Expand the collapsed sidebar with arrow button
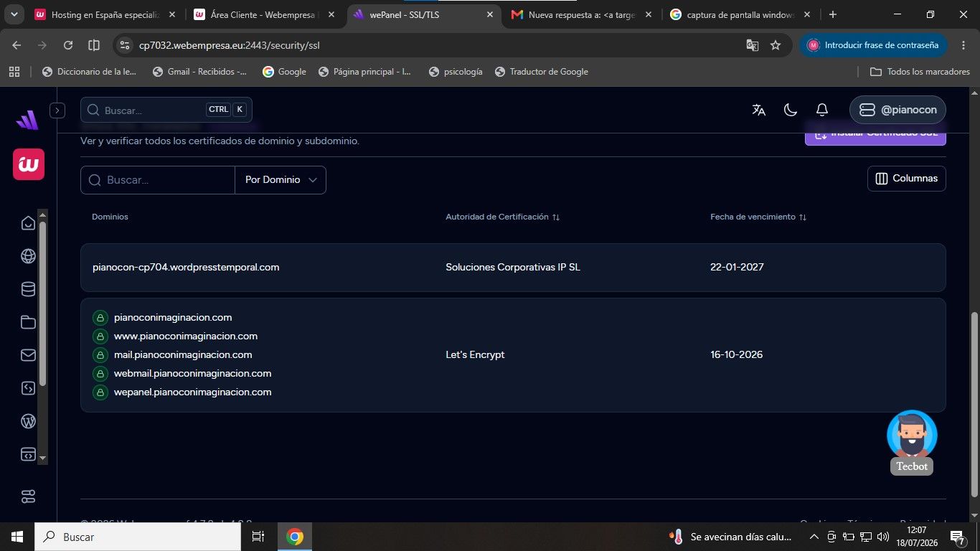980x551 pixels. [x=57, y=110]
